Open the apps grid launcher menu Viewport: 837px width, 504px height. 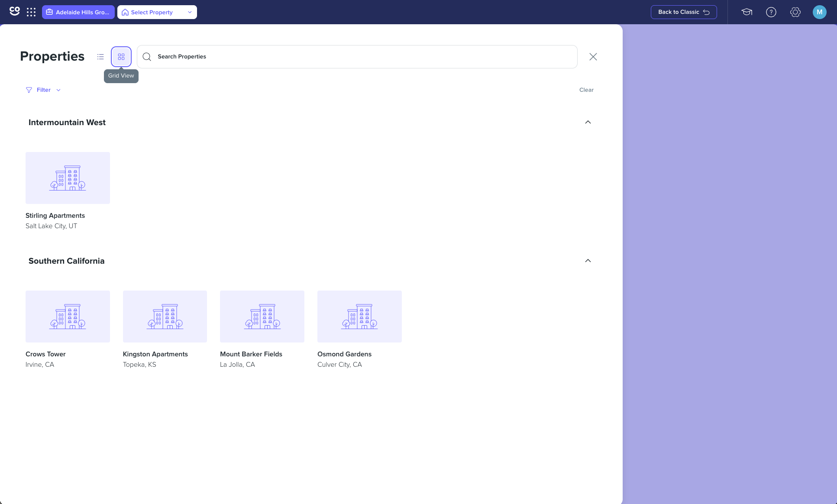click(31, 12)
